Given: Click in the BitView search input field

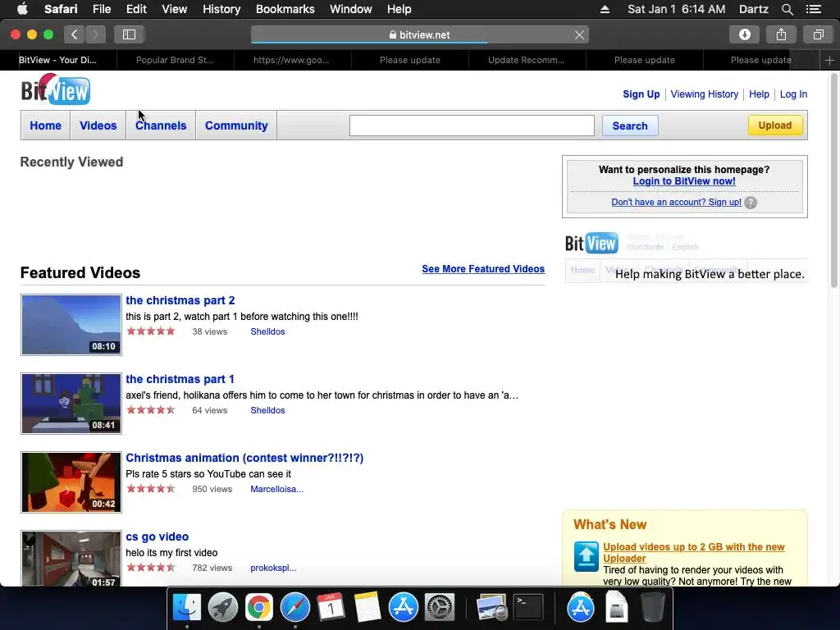Looking at the screenshot, I should coord(472,126).
